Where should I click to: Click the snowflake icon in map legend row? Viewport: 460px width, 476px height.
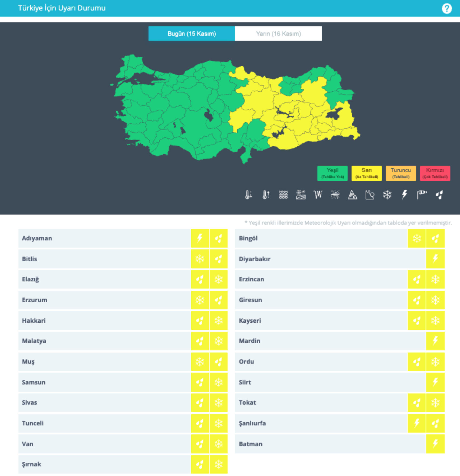pos(387,195)
